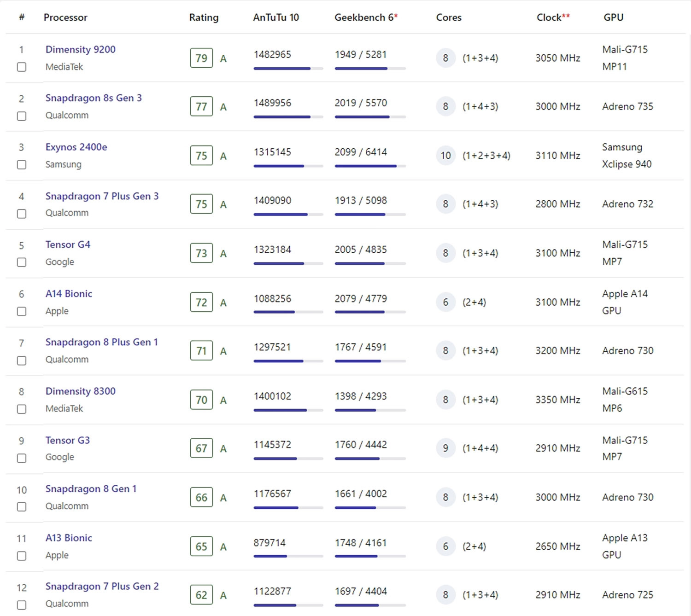Click the 6 cores badge for A14 Bionic
The height and width of the screenshot is (616, 691).
coord(445,302)
